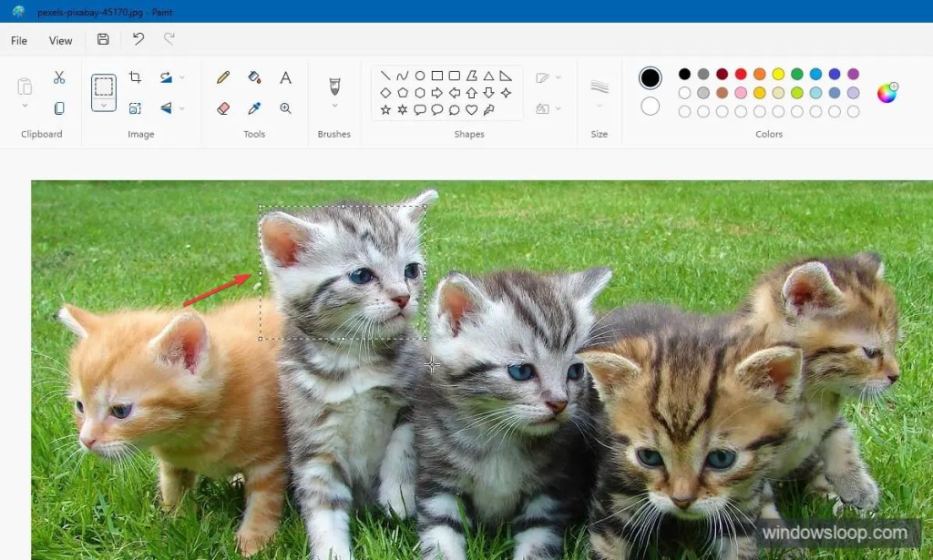Open Edit colors rainbow wheel
This screenshot has height=560, width=933.
click(887, 93)
